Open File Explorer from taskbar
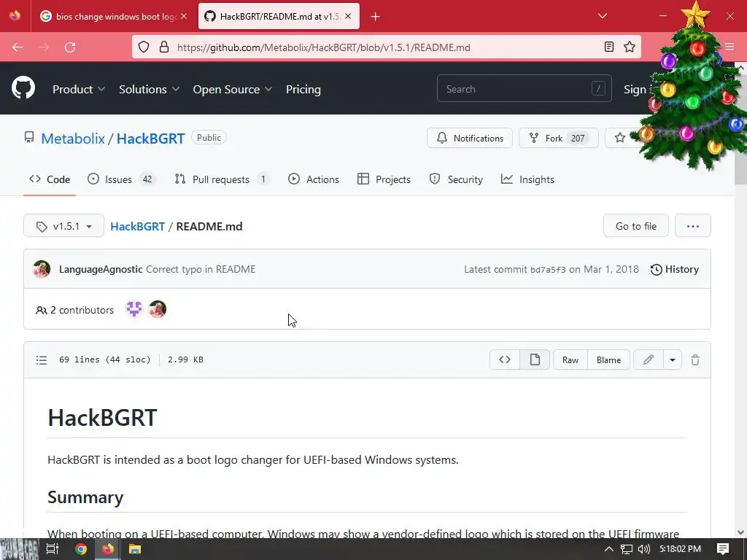This screenshot has height=560, width=747. (135, 549)
